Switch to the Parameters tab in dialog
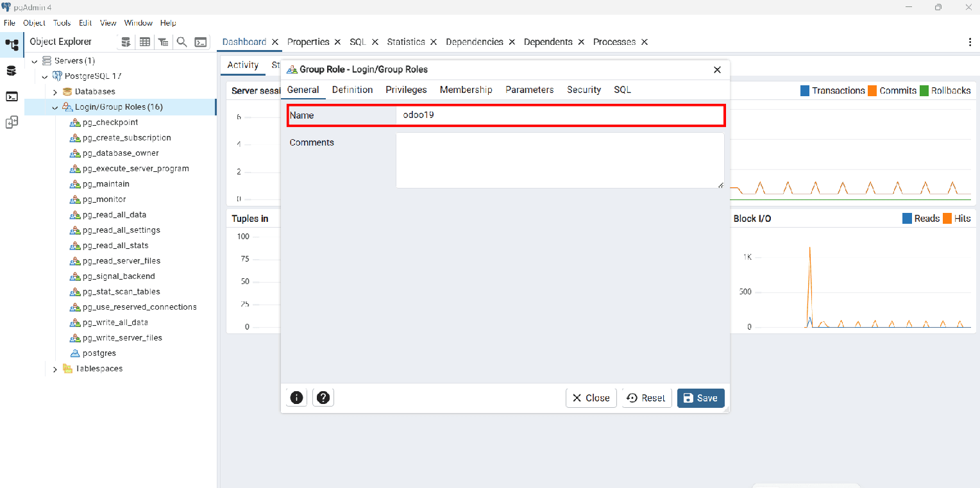The height and width of the screenshot is (488, 980). click(x=529, y=90)
